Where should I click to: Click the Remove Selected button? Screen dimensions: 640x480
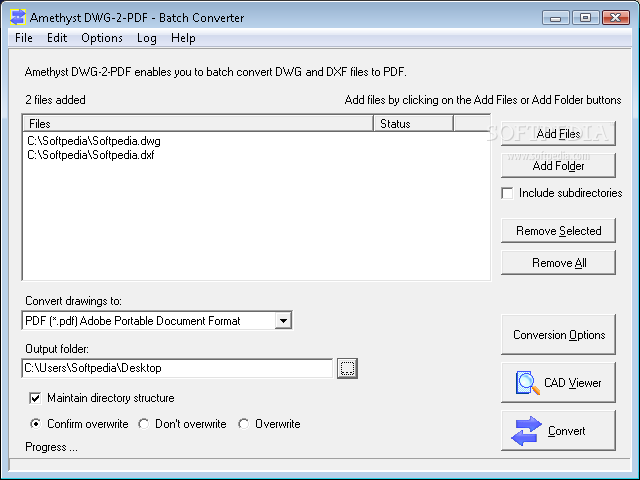[558, 231]
